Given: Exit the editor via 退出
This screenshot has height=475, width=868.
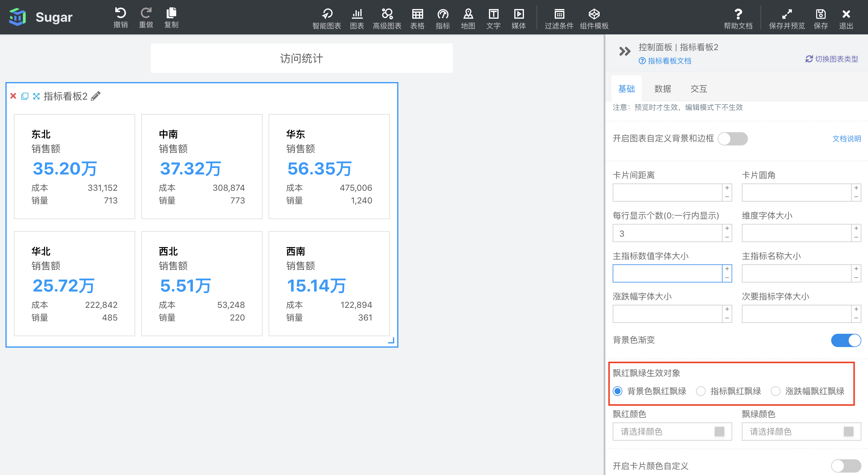Looking at the screenshot, I should pyautogui.click(x=846, y=18).
